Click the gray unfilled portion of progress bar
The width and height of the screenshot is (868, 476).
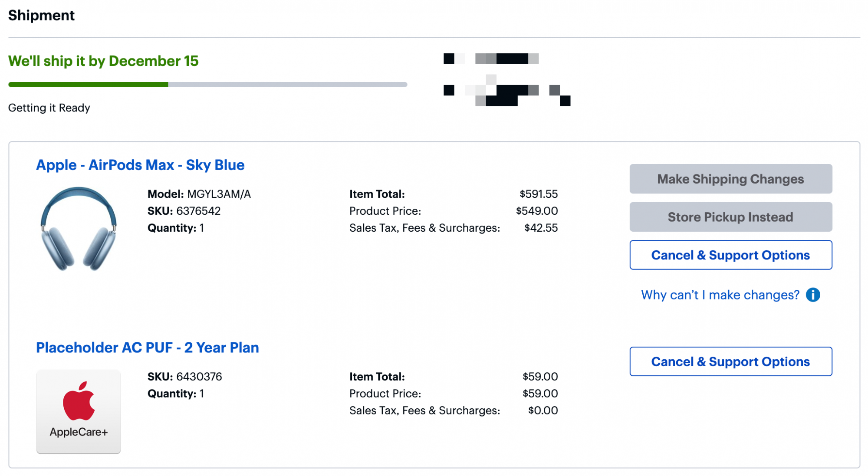pyautogui.click(x=288, y=85)
